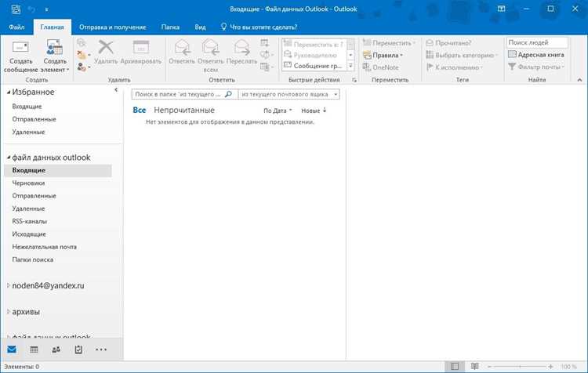
Task: Click the Meeting reply icon
Action: point(265,43)
